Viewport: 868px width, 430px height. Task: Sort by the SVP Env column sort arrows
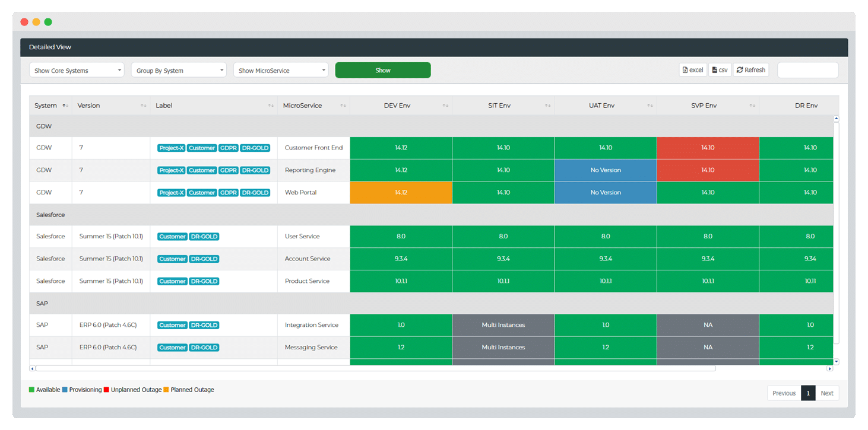pyautogui.click(x=752, y=106)
